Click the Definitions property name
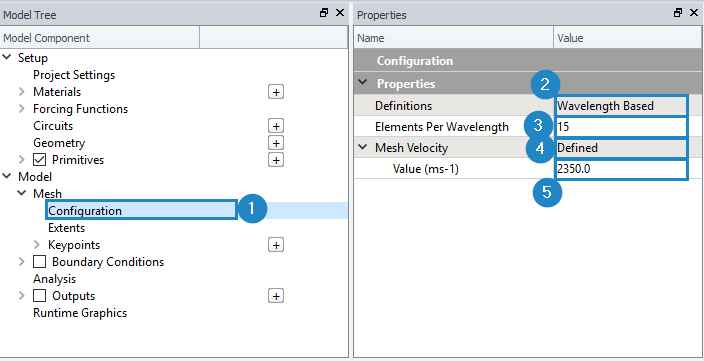The image size is (704, 361). [403, 106]
